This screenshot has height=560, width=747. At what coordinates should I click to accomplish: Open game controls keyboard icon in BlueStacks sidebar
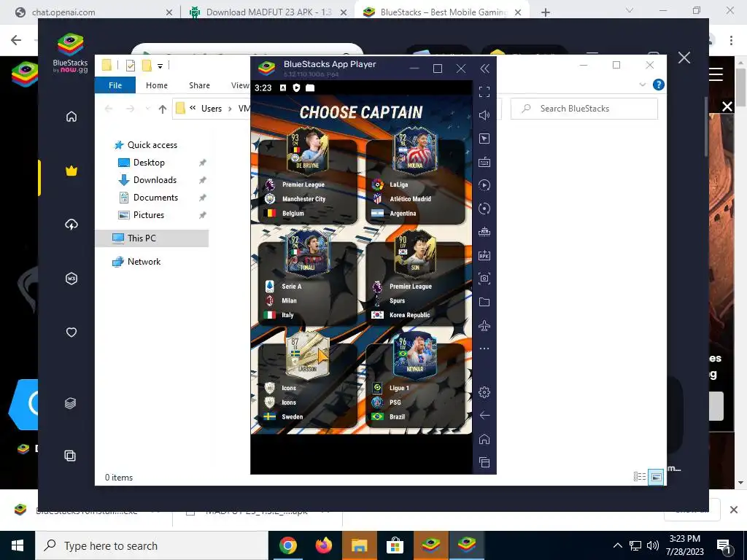point(484,162)
